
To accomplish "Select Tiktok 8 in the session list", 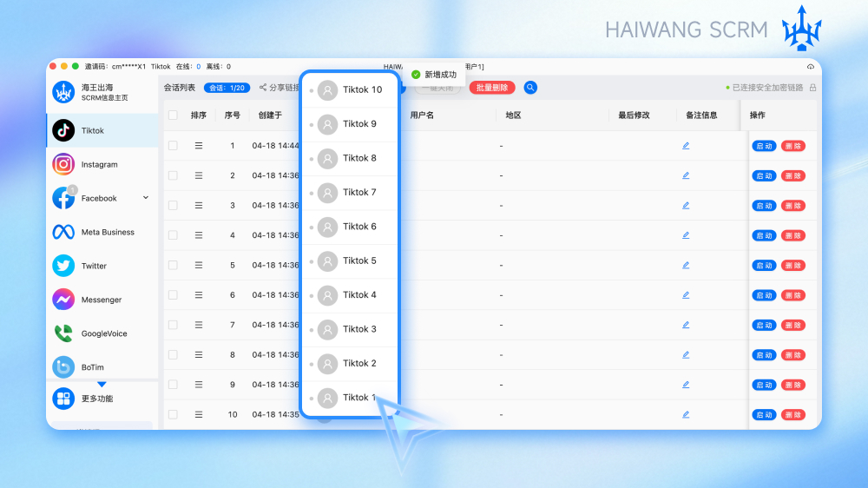I will (351, 158).
